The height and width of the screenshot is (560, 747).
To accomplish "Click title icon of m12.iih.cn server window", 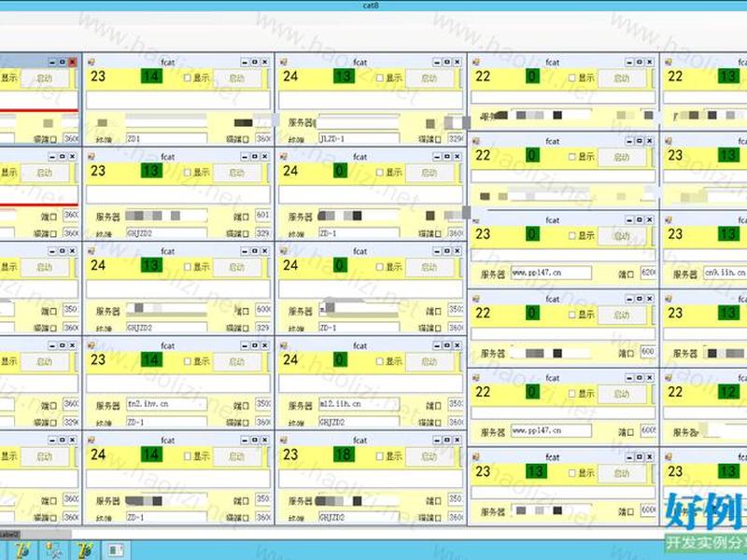I will pos(284,345).
